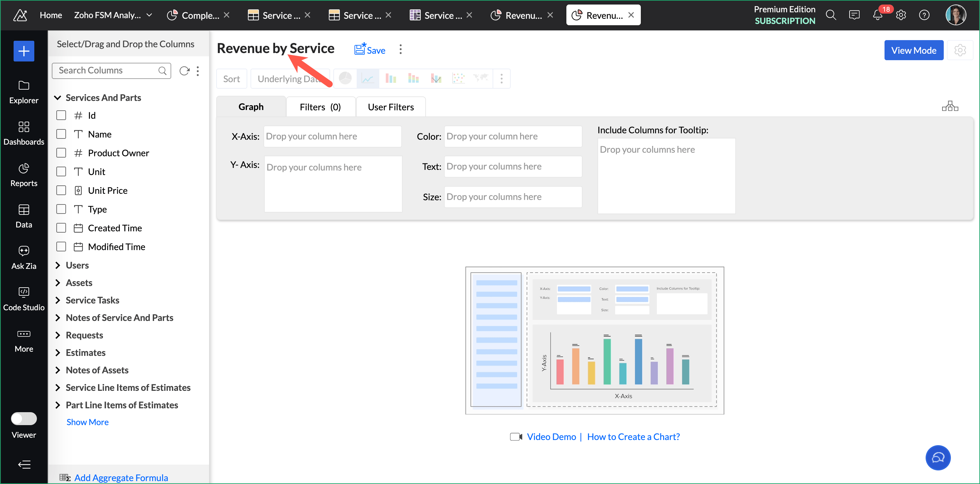Choose the scatter plot chart icon
Viewport: 980px width, 484px height.
(458, 79)
